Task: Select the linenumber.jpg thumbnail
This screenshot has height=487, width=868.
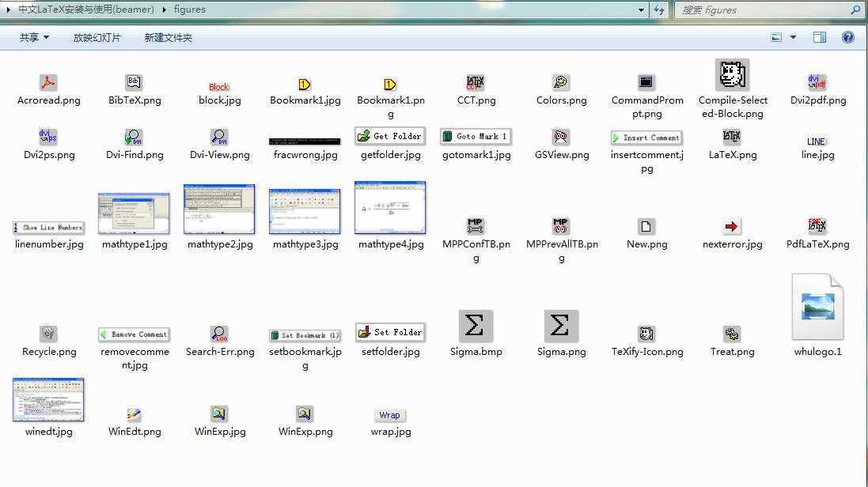Action: click(x=48, y=228)
